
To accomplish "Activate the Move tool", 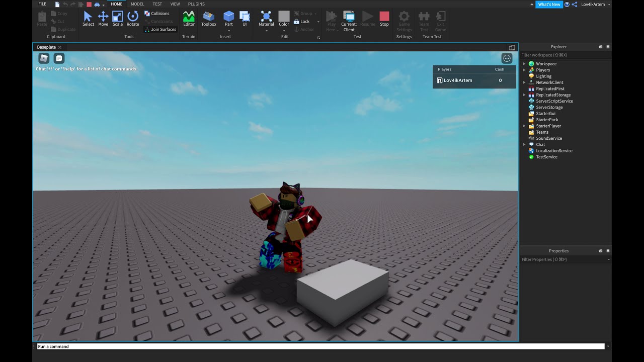I will [103, 19].
